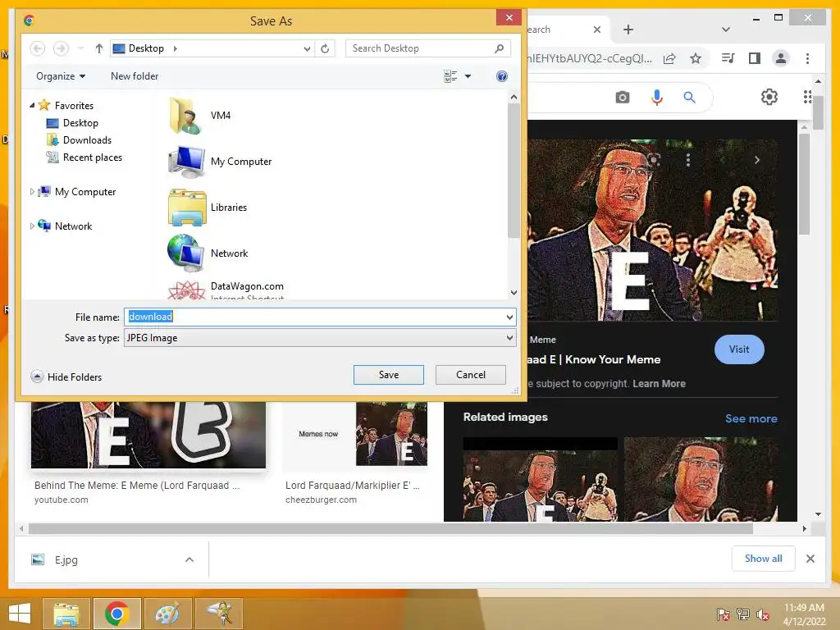The height and width of the screenshot is (630, 840).
Task: Open address path dropdown arrow
Action: point(307,48)
